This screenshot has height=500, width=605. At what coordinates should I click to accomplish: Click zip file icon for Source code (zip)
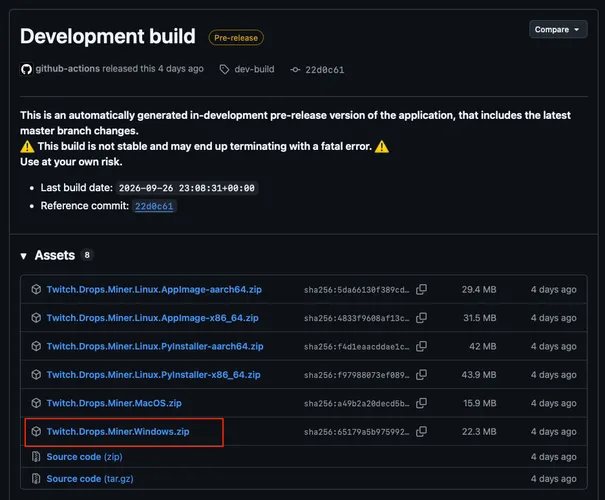(36, 457)
